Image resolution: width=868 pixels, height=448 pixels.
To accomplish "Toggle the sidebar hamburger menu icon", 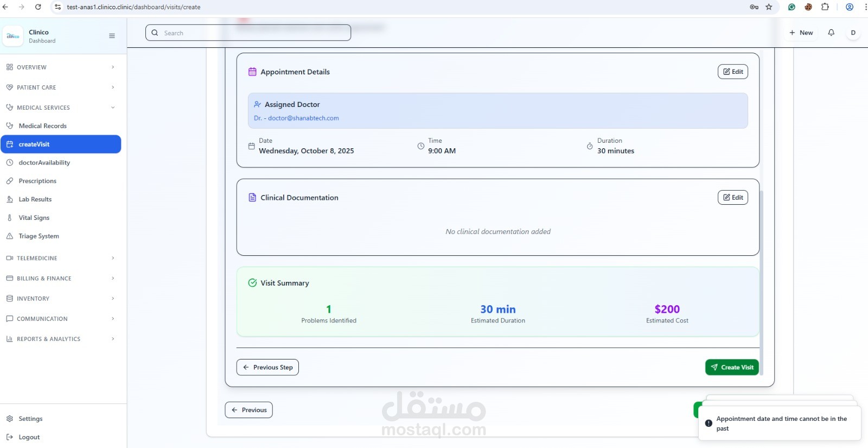I will (112, 36).
